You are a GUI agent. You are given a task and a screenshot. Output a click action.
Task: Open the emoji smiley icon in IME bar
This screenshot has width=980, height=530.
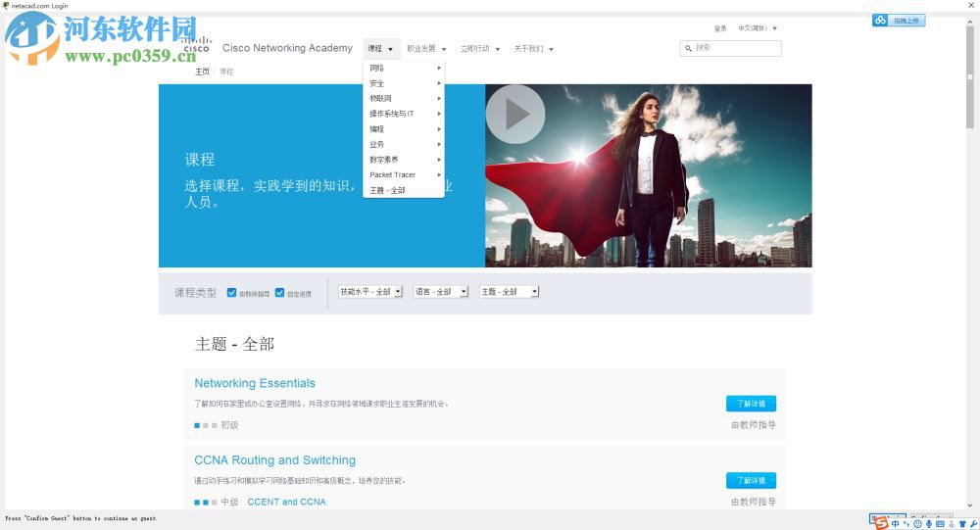pos(917,524)
